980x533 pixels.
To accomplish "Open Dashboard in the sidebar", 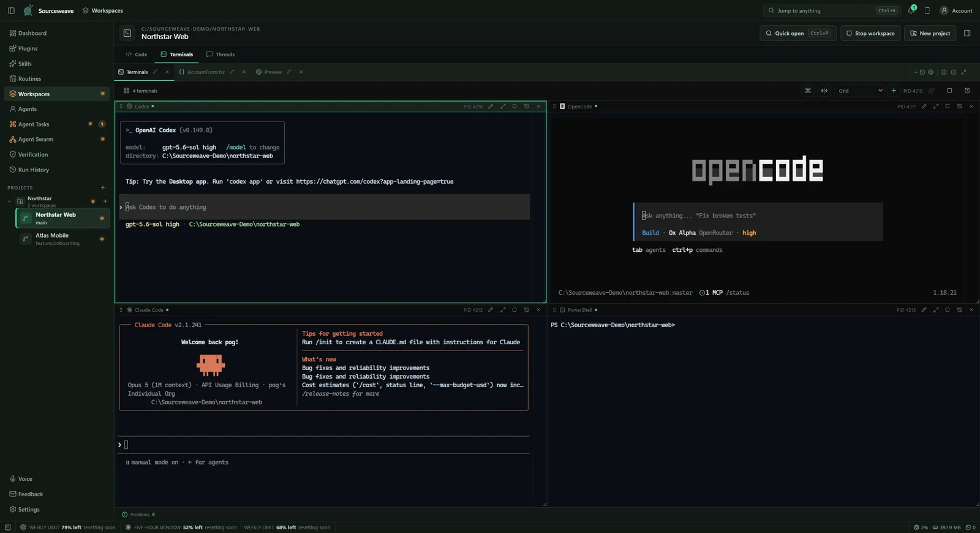I will pos(57,33).
